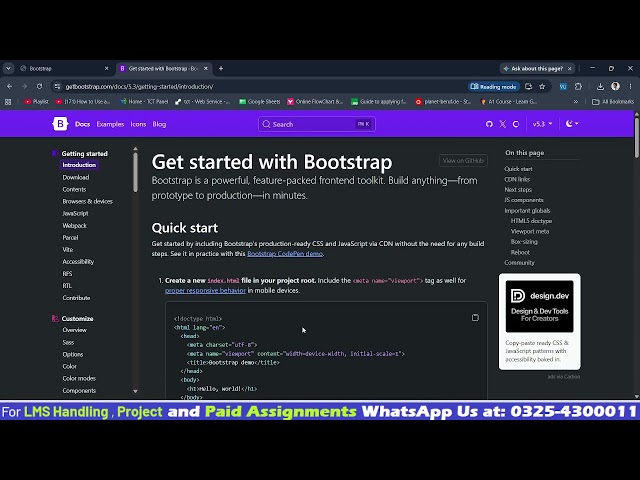Image resolution: width=640 pixels, height=480 pixels.
Task: Reload the current page
Action: pyautogui.click(x=39, y=87)
